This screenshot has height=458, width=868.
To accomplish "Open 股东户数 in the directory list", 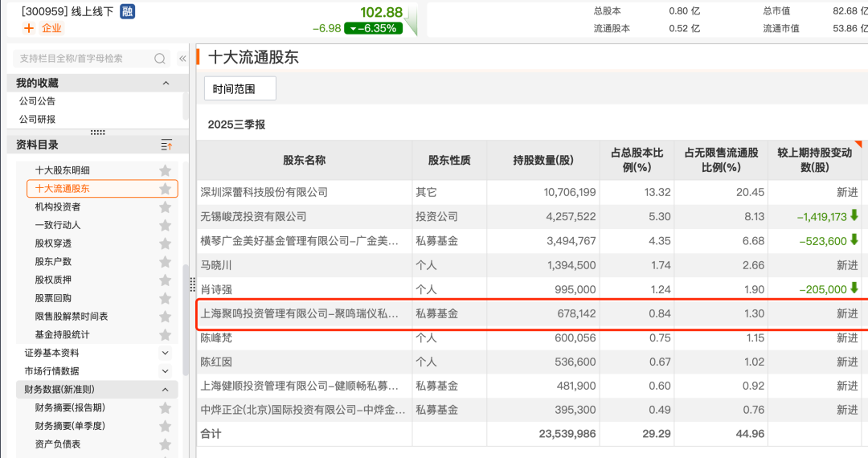I will point(53,261).
